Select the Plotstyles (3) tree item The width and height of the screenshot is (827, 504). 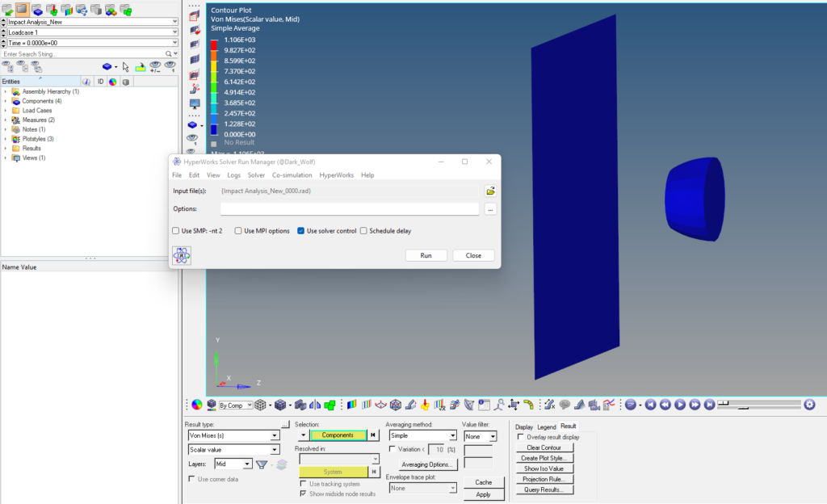coord(38,139)
